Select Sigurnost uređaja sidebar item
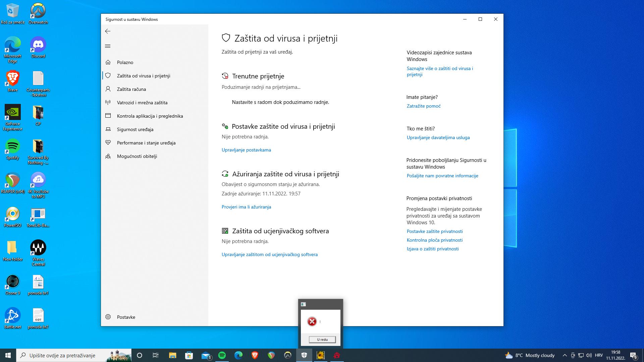 tap(135, 129)
